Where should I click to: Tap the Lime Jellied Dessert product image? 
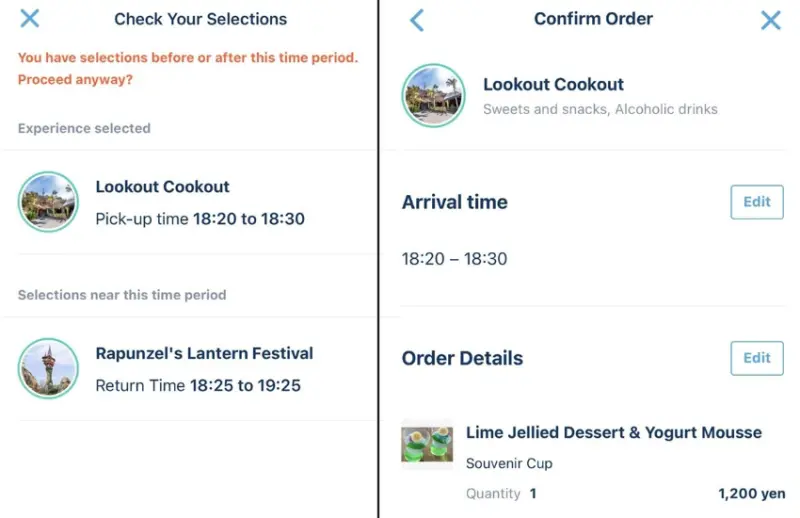(x=427, y=444)
